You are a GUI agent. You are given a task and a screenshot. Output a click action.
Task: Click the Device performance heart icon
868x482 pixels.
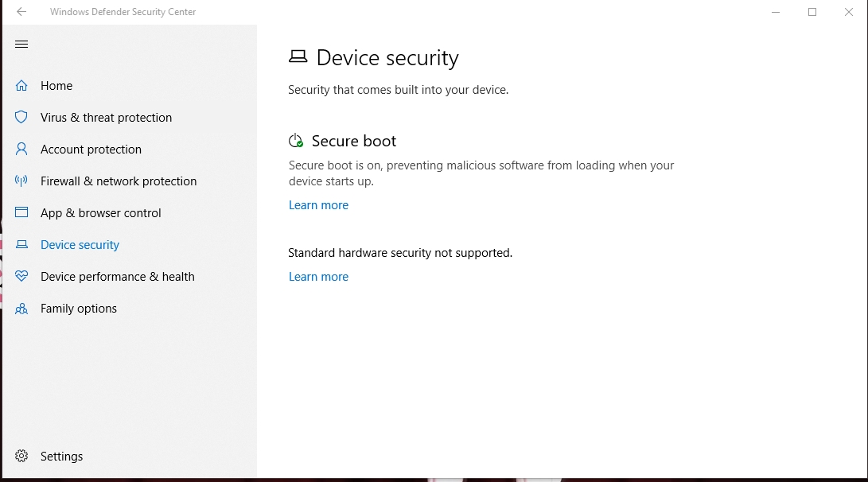click(21, 277)
